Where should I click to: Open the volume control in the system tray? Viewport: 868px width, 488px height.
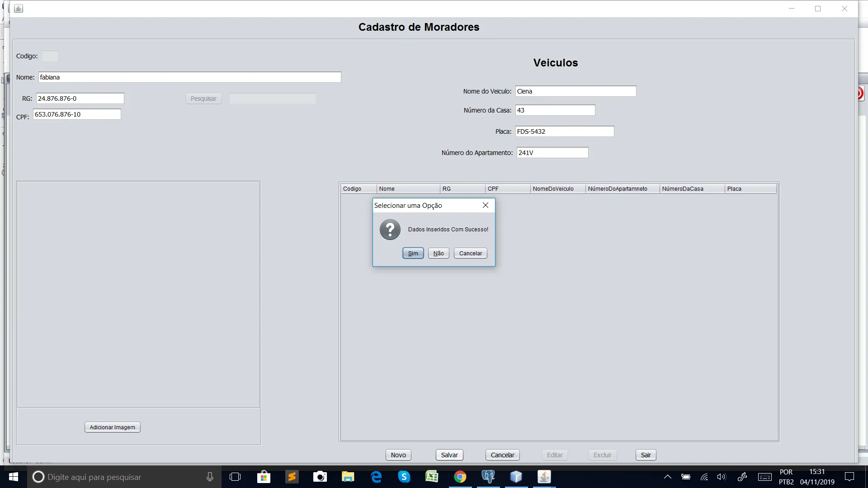[x=721, y=477]
